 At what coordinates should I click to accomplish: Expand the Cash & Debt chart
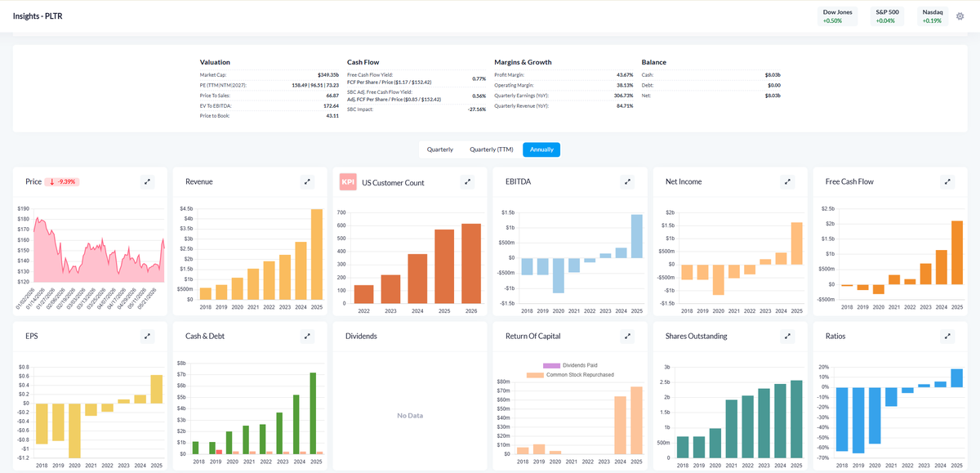point(308,336)
